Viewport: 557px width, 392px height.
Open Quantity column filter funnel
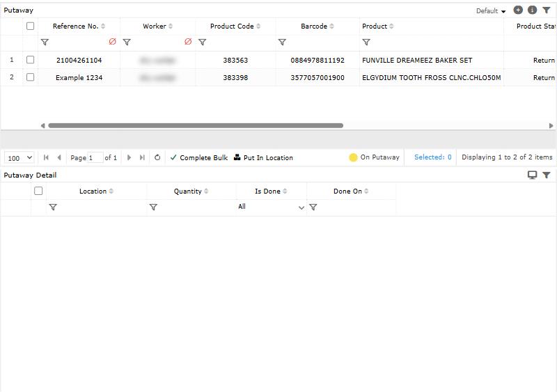[x=153, y=207]
